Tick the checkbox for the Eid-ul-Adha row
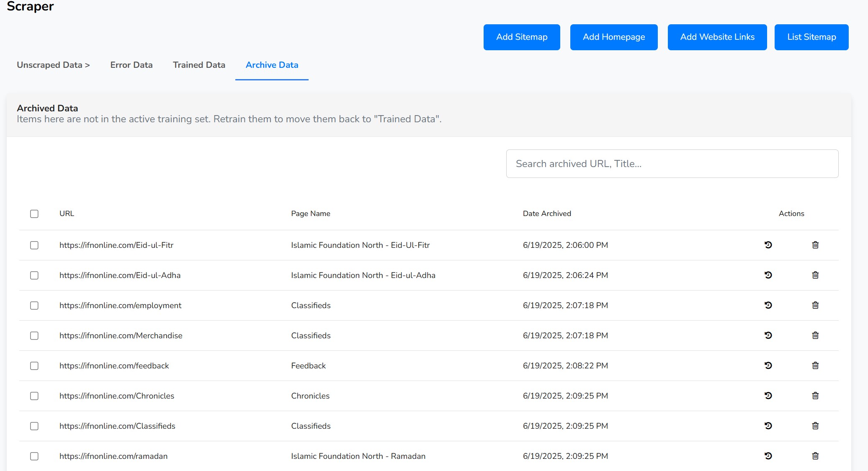Screen dimensions: 868x471 [34, 275]
